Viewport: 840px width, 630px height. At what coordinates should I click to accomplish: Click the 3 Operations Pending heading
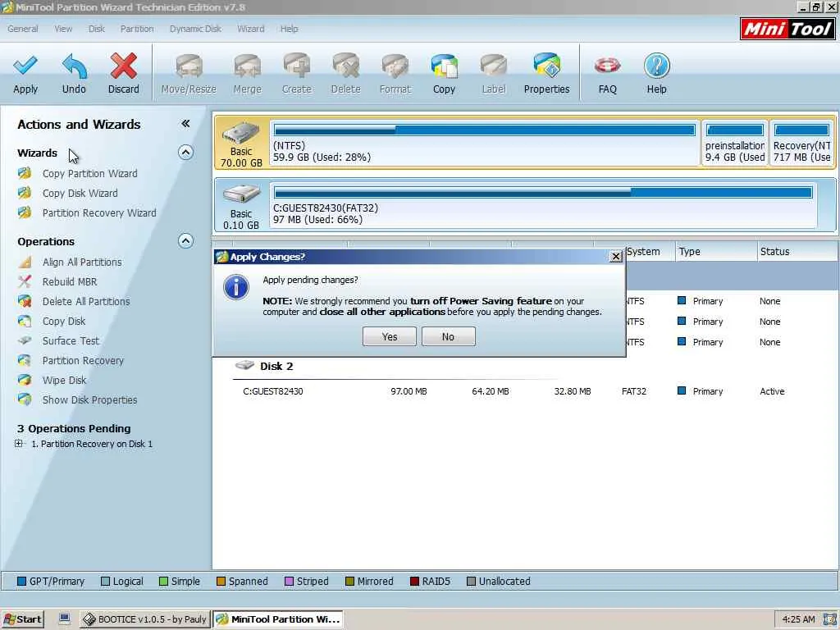coord(74,428)
